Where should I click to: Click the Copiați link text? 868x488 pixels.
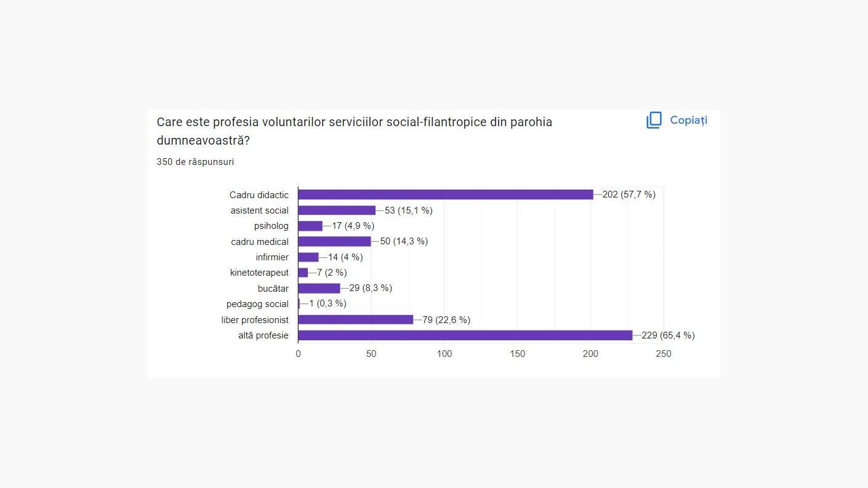pyautogui.click(x=688, y=121)
